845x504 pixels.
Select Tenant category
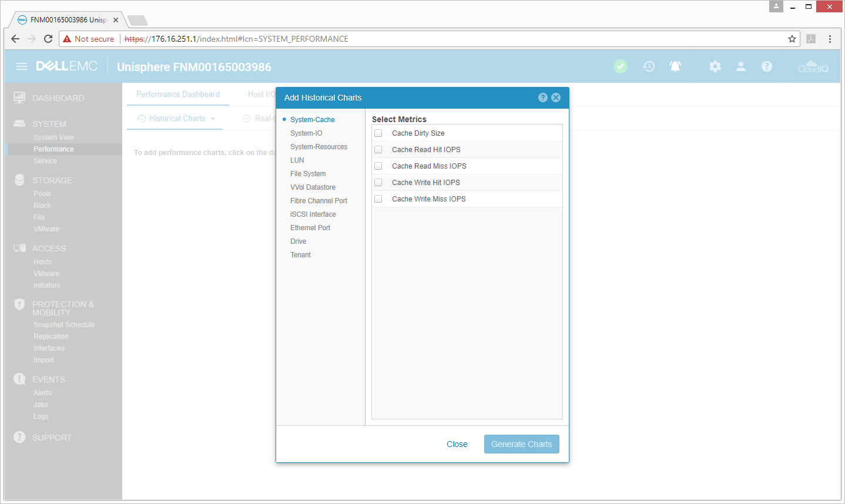point(300,255)
